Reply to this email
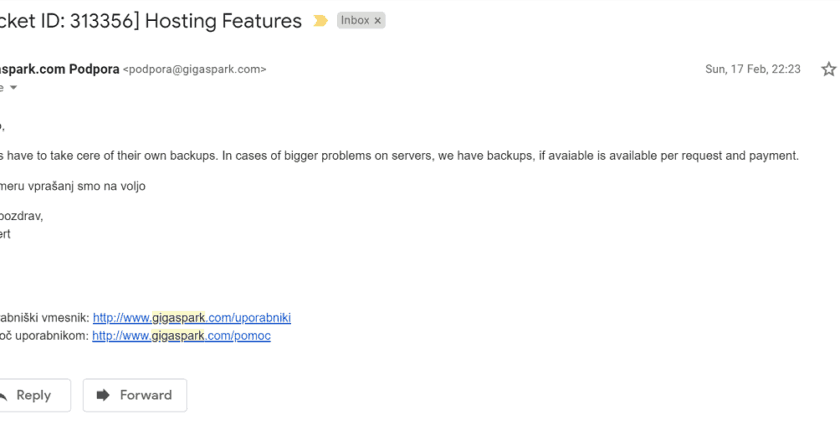Screen dimensions: 840x430 (x=32, y=395)
